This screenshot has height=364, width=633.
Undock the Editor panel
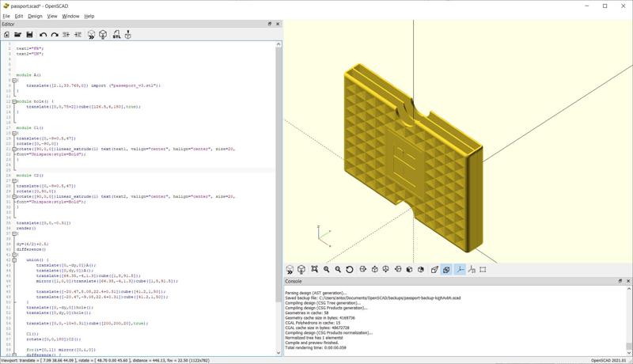[x=270, y=24]
